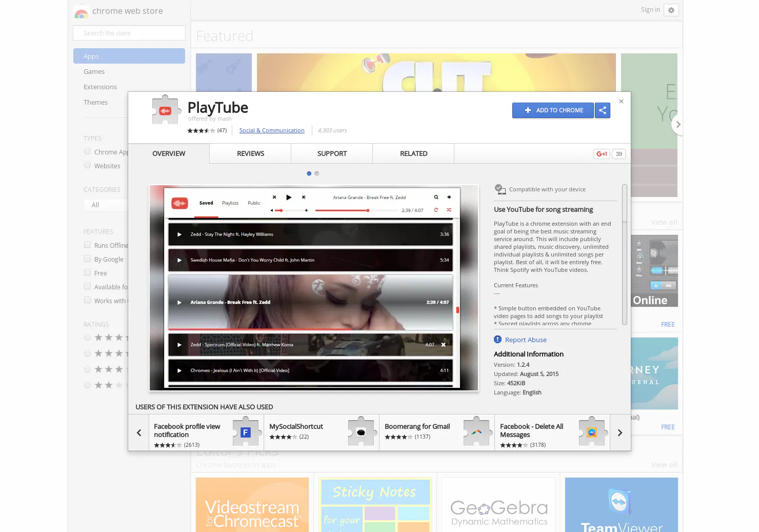Select the Websites type radio
Viewport: 759px width, 532px height.
tap(87, 165)
